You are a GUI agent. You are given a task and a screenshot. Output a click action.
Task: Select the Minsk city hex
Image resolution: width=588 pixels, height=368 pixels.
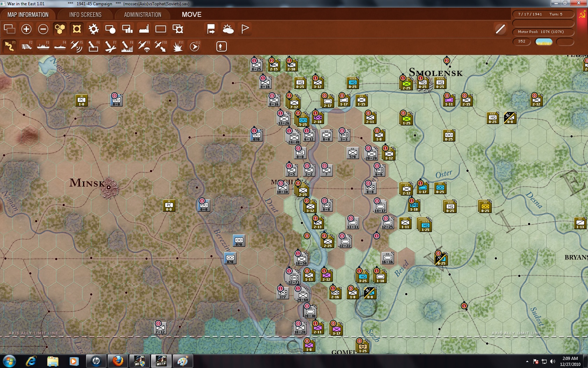[108, 187]
